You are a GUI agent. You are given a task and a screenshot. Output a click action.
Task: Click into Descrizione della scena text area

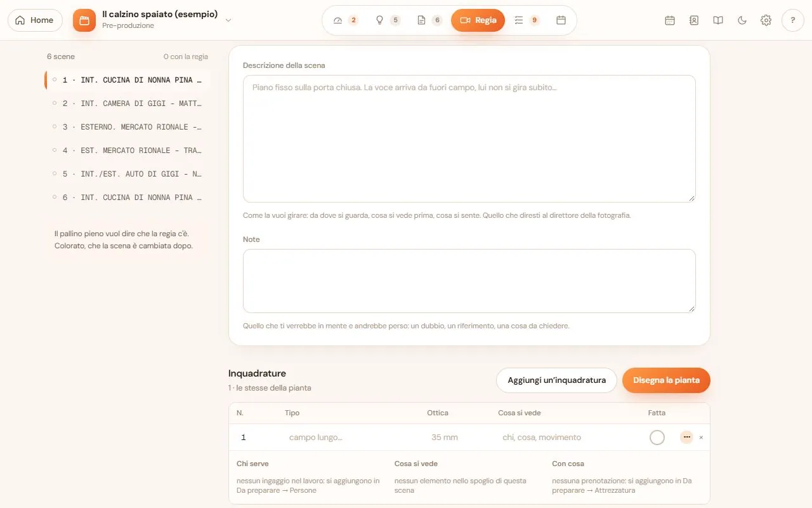coord(469,139)
